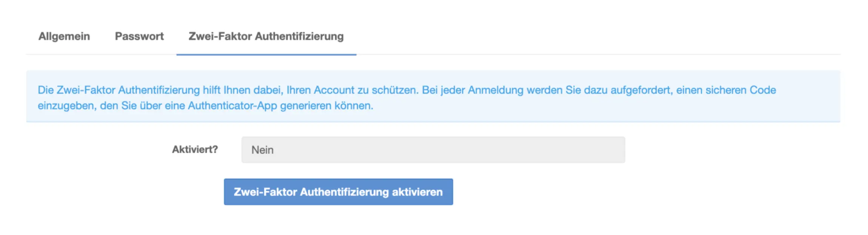Viewport: 868px width, 235px height.
Task: Click the opening word "Die" of the banner
Action: click(x=46, y=90)
